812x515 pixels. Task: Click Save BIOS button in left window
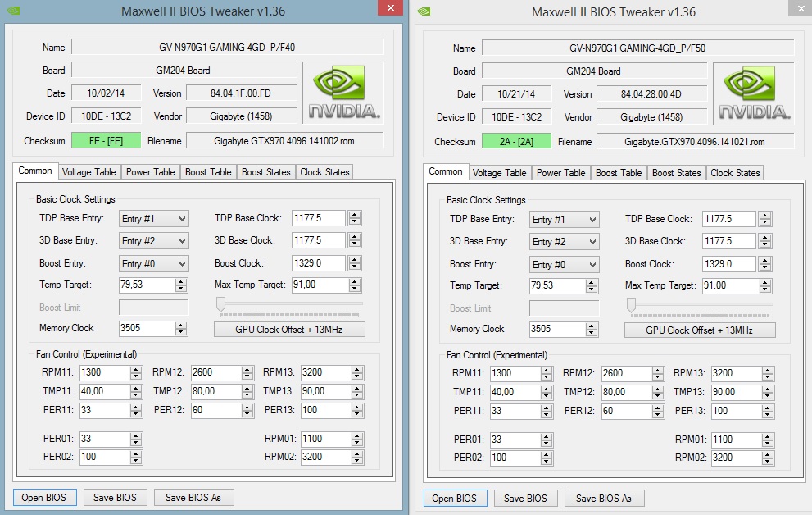(x=115, y=498)
